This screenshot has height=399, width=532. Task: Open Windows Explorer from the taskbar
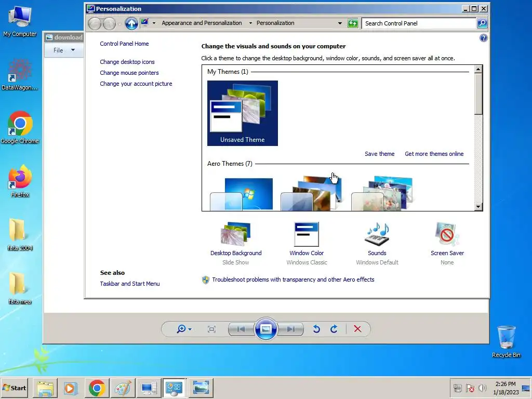coord(45,388)
